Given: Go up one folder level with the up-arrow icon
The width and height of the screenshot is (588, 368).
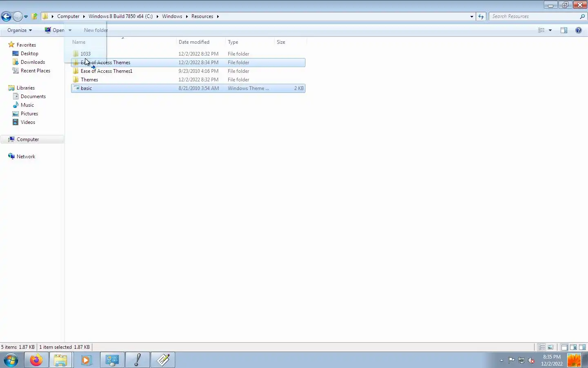Looking at the screenshot, I should coord(35,16).
